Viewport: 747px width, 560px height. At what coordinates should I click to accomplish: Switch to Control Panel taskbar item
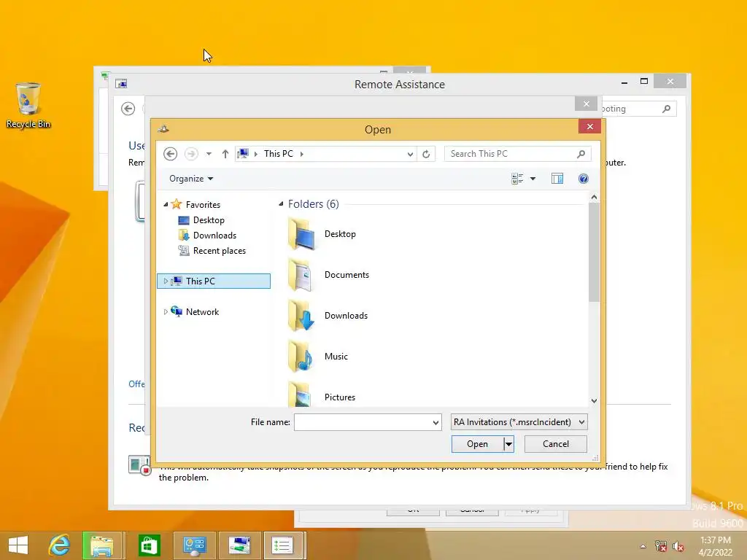(x=194, y=545)
